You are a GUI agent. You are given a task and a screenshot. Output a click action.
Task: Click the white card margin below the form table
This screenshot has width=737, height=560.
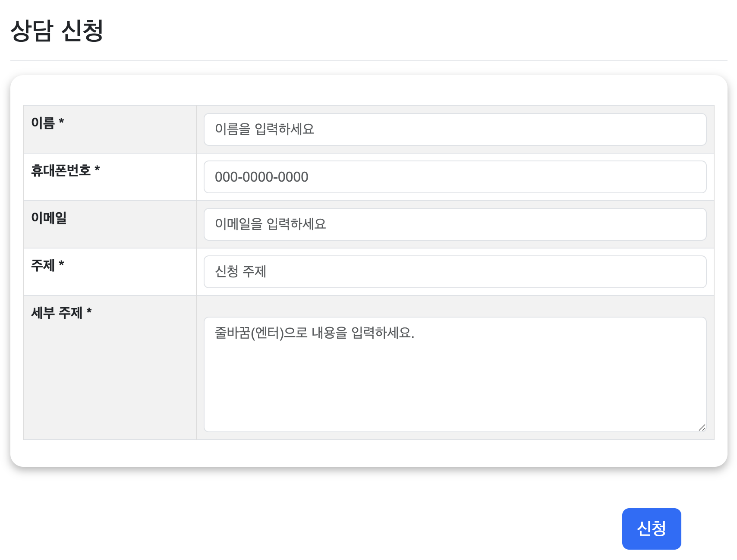click(368, 453)
